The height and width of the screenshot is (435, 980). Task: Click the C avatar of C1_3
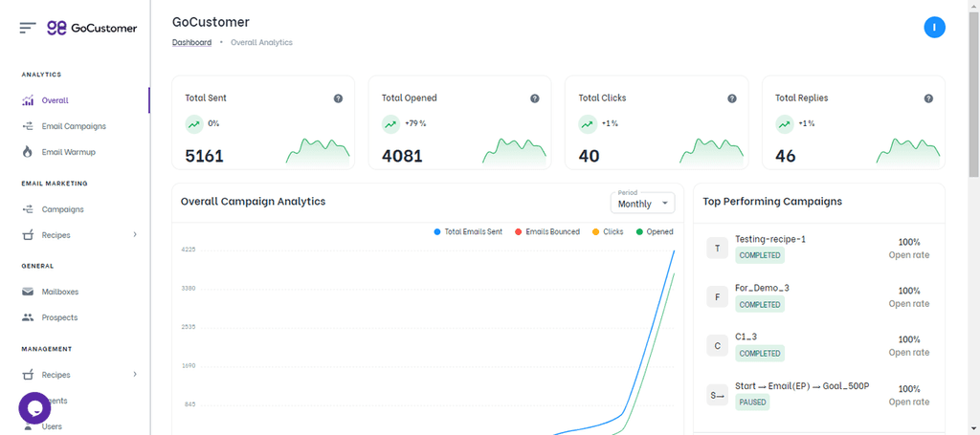[718, 346]
